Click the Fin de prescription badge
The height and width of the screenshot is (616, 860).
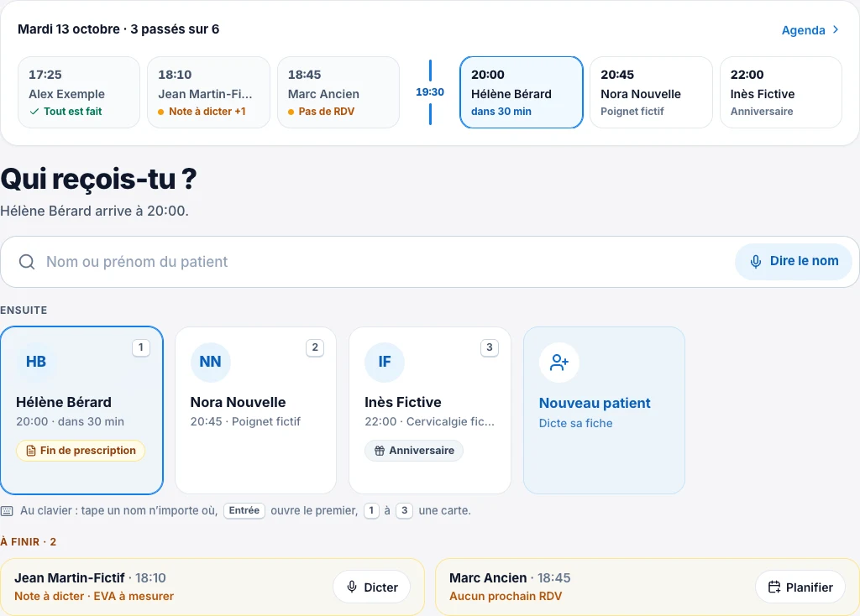click(x=81, y=451)
